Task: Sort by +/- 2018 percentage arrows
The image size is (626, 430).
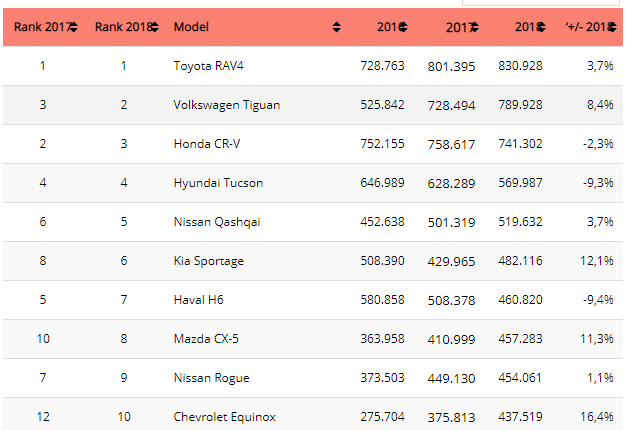Action: coord(612,27)
